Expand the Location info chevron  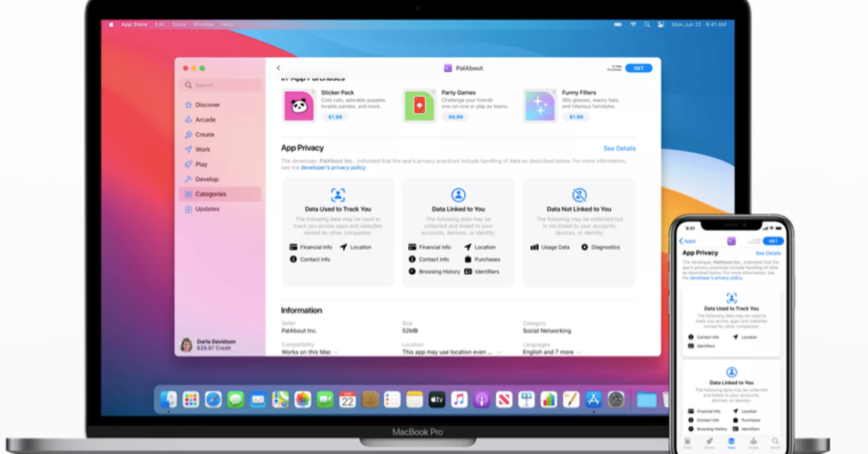coord(499,353)
